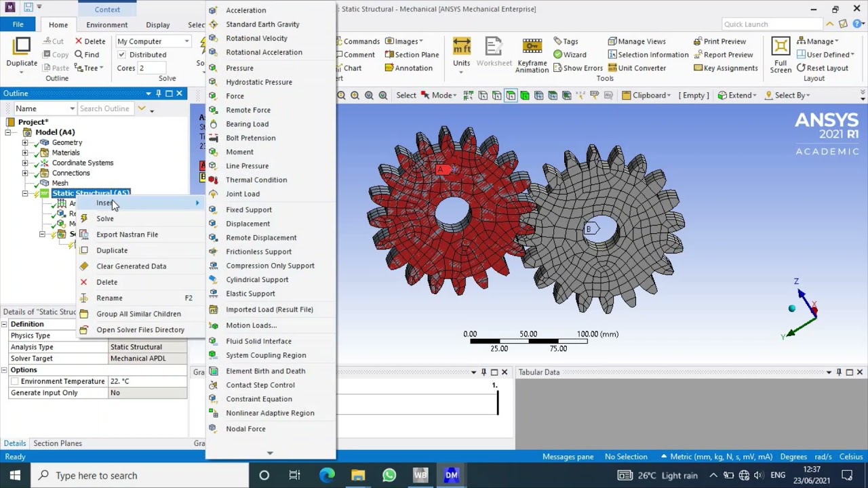The image size is (868, 488).
Task: Insert Remote Force
Action: point(248,110)
